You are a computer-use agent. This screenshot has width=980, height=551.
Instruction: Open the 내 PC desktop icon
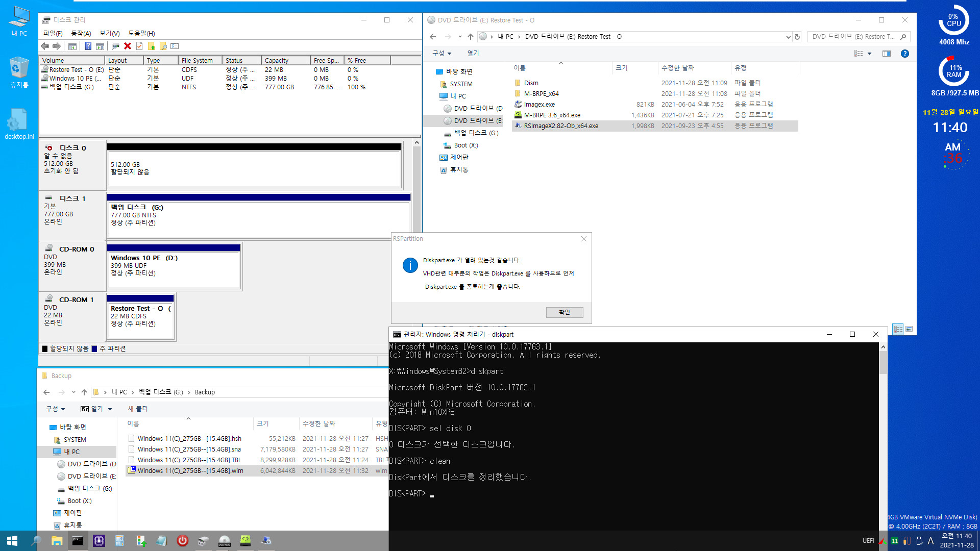19,21
